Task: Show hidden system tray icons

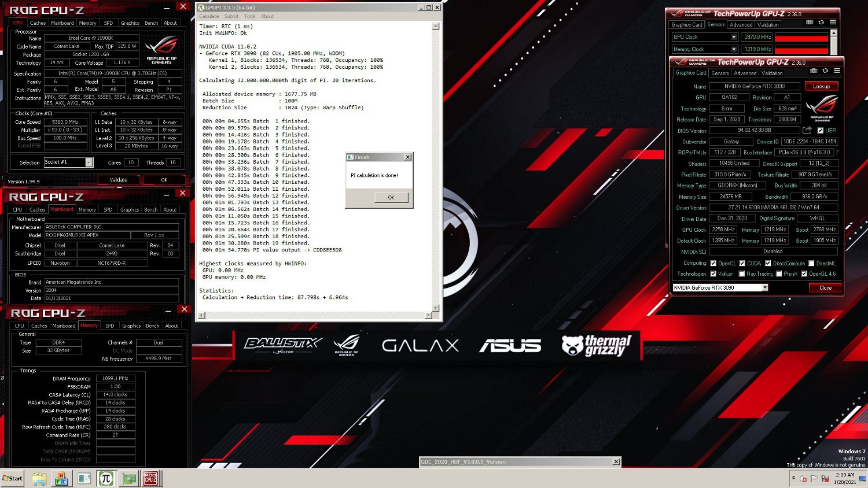Action: tap(793, 478)
